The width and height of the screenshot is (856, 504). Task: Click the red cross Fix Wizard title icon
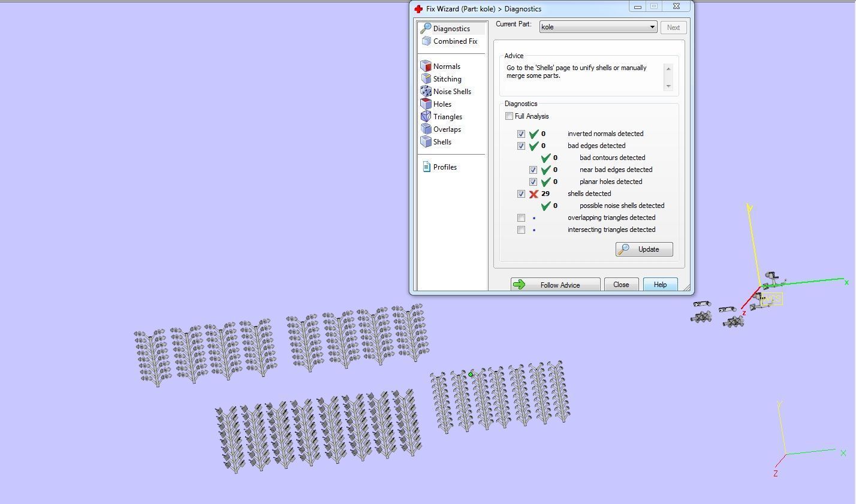click(418, 8)
